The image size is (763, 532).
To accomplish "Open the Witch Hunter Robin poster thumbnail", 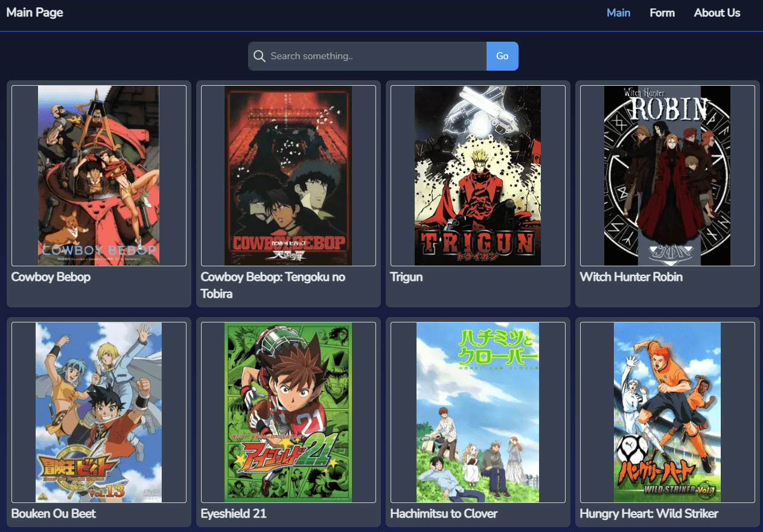I will (667, 175).
